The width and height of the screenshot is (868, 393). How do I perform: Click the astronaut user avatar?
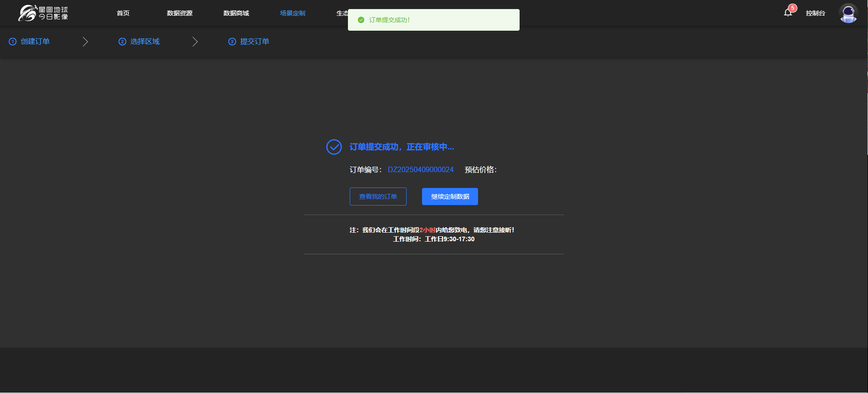848,13
